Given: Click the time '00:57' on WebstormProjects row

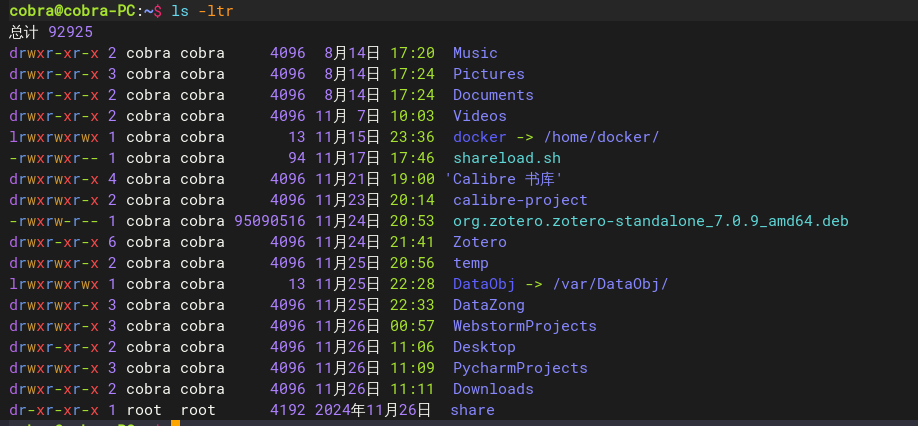Looking at the screenshot, I should point(413,326).
